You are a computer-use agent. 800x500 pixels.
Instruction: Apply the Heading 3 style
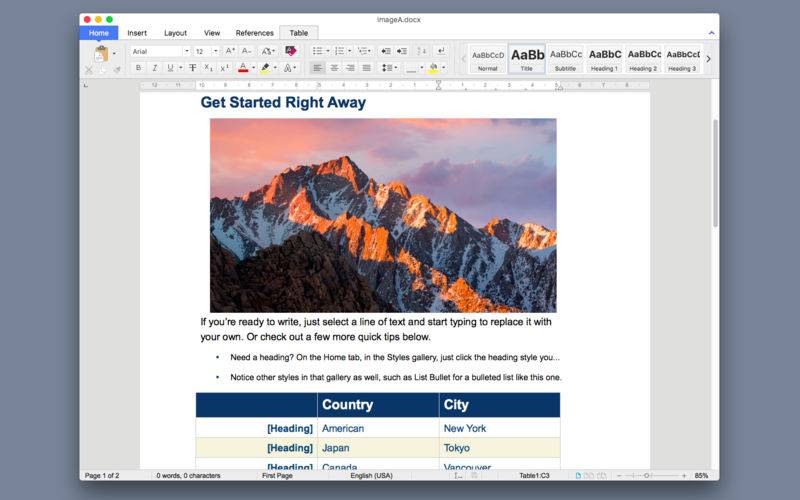683,59
